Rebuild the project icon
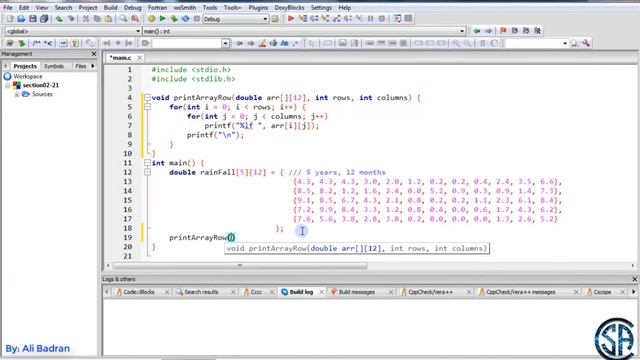 [x=185, y=19]
